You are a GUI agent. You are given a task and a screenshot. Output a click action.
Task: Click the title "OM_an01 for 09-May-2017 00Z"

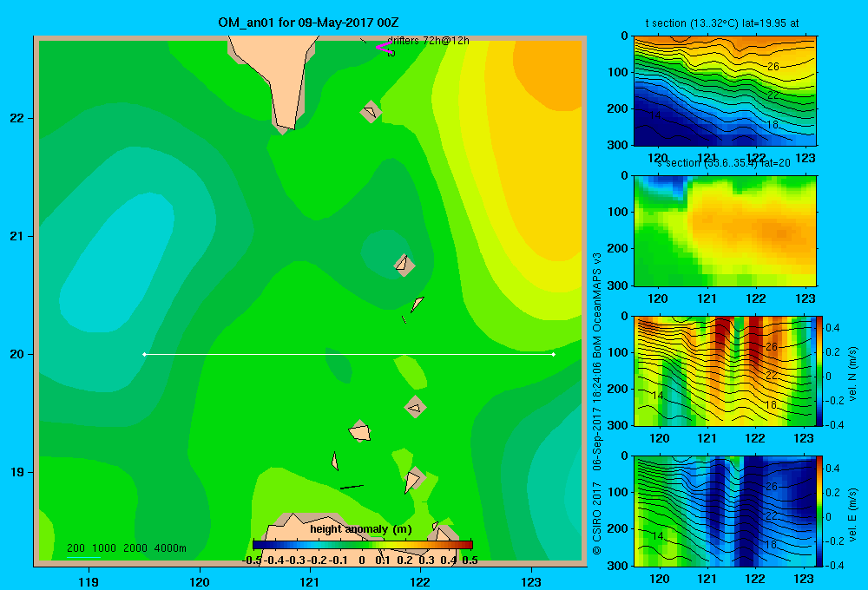[x=308, y=23]
